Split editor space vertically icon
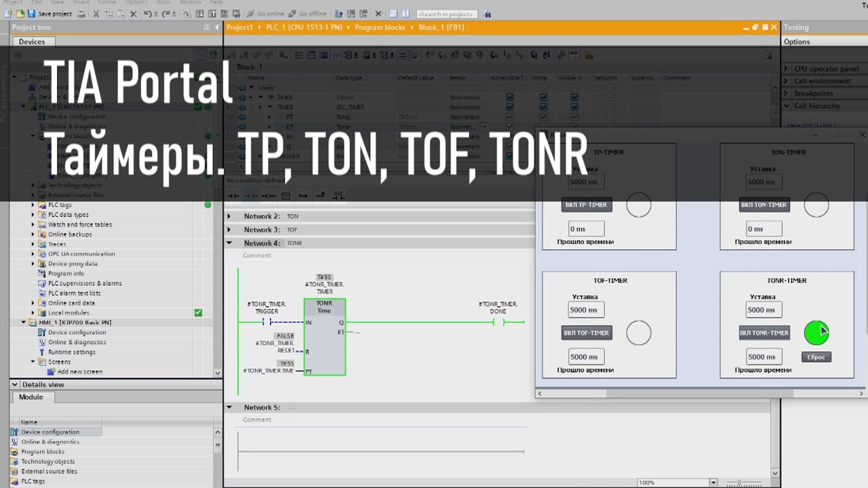This screenshot has width=868, height=488. [406, 14]
